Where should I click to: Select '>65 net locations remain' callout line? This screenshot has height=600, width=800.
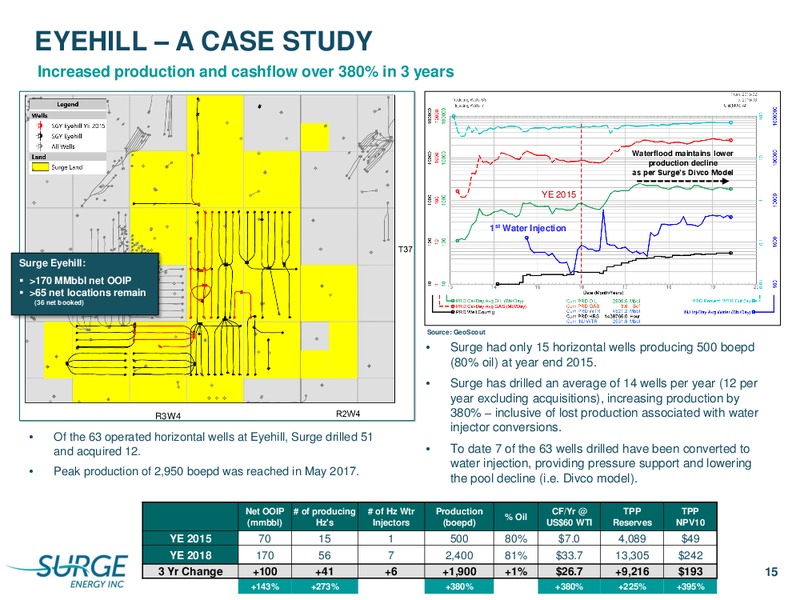tap(87, 292)
